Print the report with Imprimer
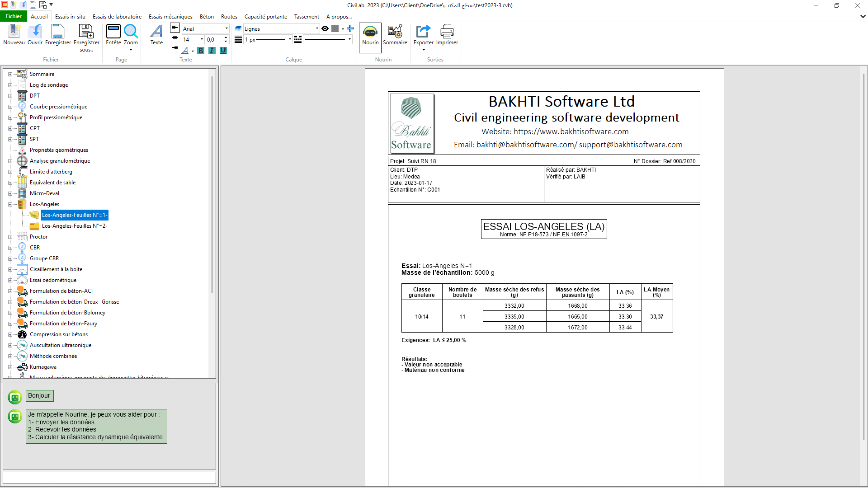868x488 pixels. click(447, 35)
